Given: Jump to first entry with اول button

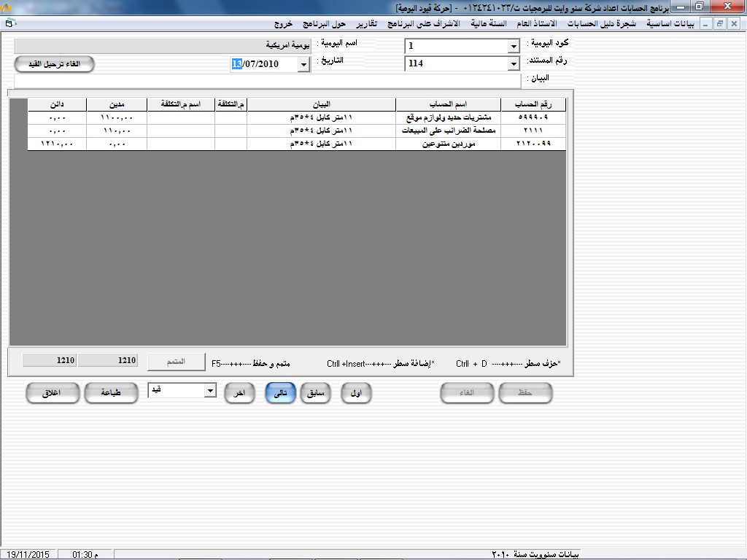Looking at the screenshot, I should [x=356, y=393].
